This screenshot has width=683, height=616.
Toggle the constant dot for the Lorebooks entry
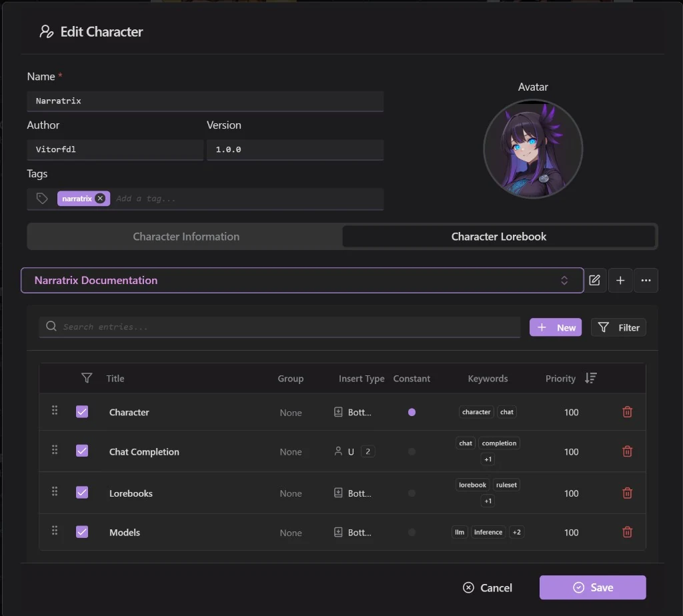point(412,493)
